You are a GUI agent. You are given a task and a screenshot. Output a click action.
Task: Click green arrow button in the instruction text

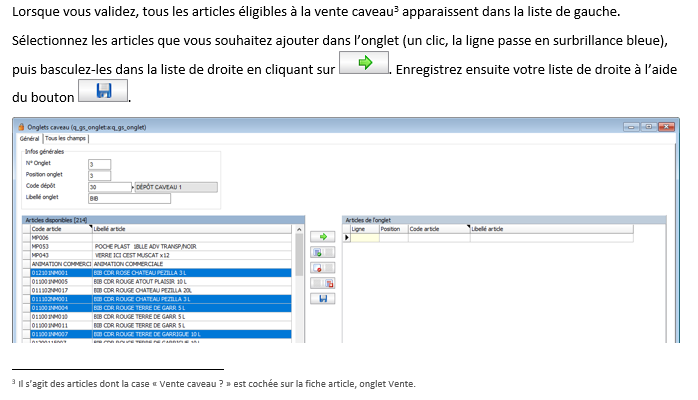point(364,63)
